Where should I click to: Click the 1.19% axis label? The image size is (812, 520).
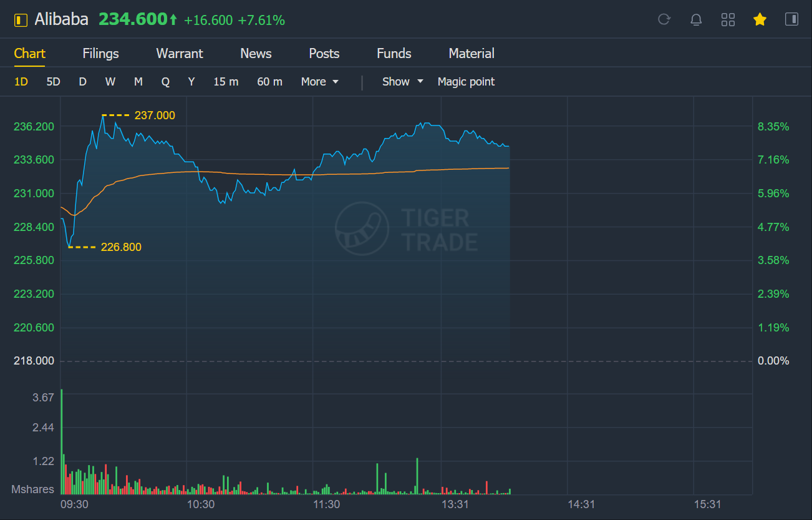pos(773,328)
